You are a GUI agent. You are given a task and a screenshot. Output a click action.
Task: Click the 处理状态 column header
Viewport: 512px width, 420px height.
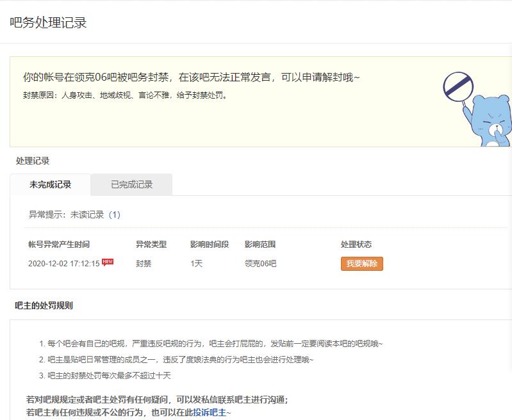point(356,245)
